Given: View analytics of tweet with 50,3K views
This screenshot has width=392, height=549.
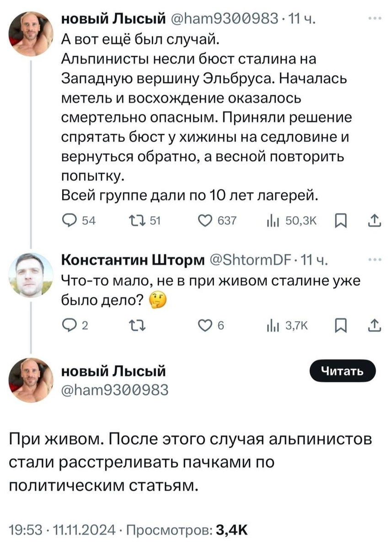Looking at the screenshot, I should tap(272, 222).
